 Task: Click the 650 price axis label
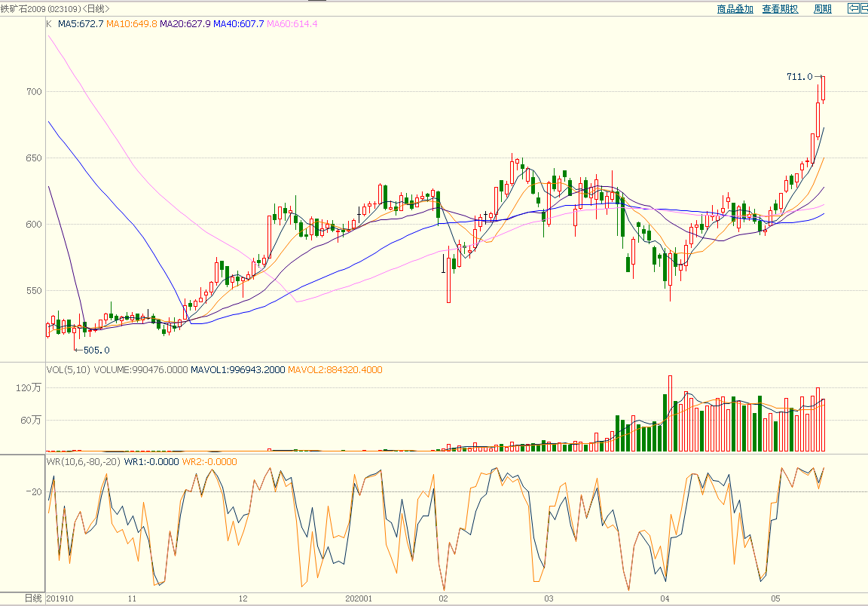point(35,158)
